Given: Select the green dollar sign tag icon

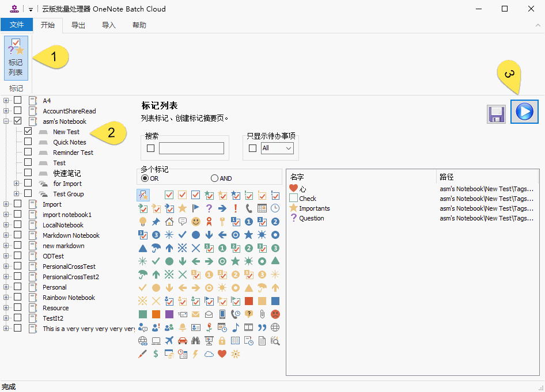Looking at the screenshot, I should pos(156,354).
